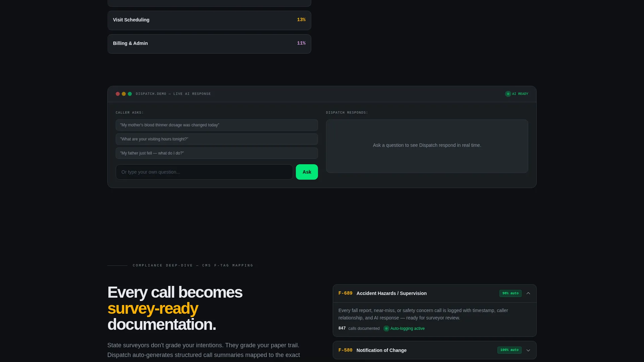Select the blood thinner dosage question
644x362 pixels.
coord(217,125)
